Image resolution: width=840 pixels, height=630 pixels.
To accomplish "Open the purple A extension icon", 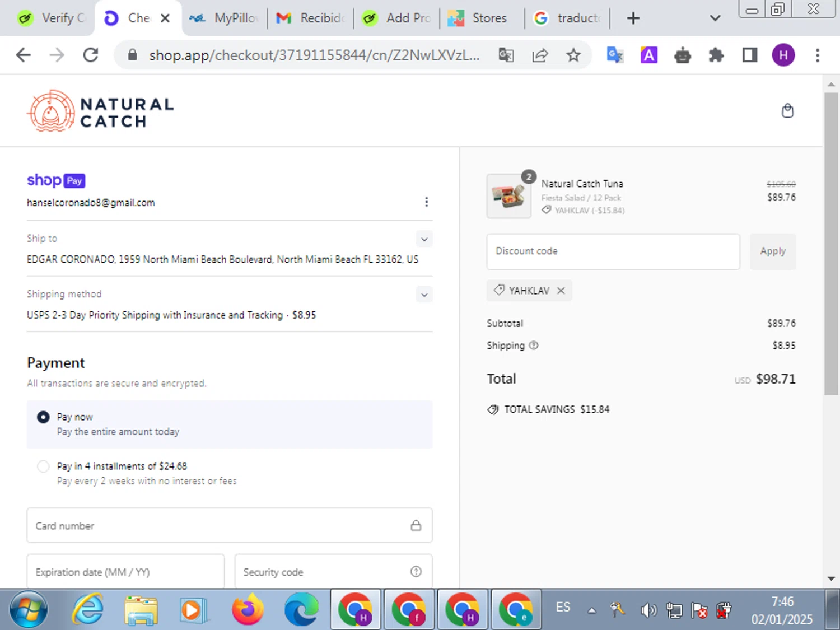I will 648,55.
